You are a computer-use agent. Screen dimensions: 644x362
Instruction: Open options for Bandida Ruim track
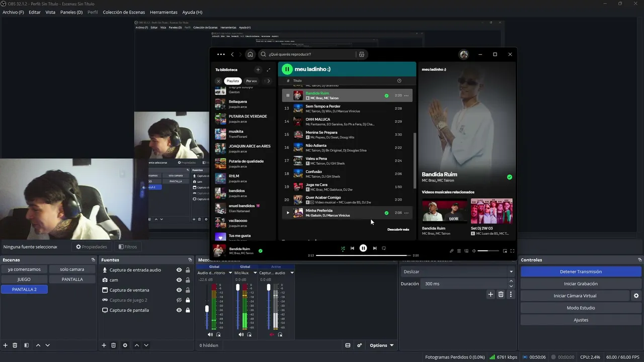pos(407,96)
